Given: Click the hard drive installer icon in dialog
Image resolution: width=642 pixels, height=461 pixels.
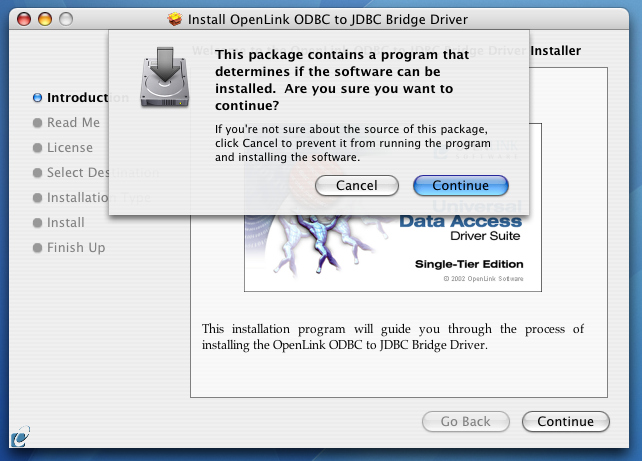Looking at the screenshot, I should pyautogui.click(x=165, y=77).
